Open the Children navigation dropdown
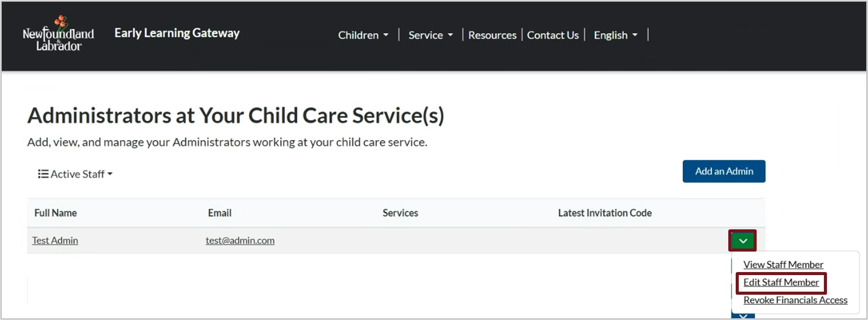868x320 pixels. [x=363, y=35]
